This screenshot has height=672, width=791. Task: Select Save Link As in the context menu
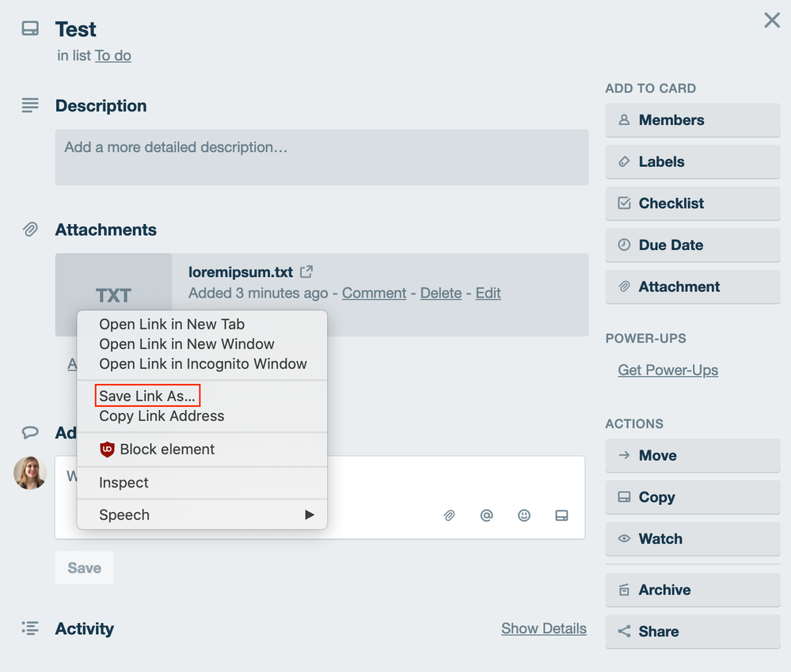pyautogui.click(x=146, y=394)
